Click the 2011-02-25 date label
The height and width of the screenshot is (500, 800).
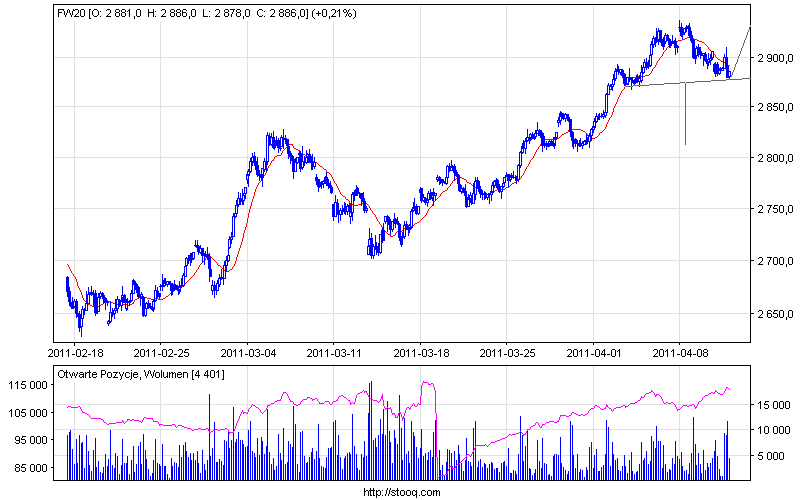pyautogui.click(x=161, y=353)
